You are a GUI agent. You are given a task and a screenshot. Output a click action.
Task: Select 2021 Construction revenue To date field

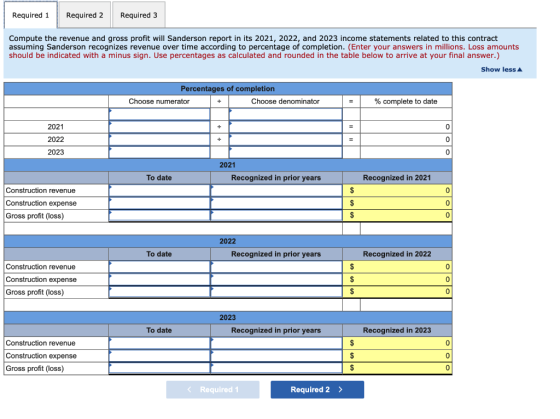(159, 190)
